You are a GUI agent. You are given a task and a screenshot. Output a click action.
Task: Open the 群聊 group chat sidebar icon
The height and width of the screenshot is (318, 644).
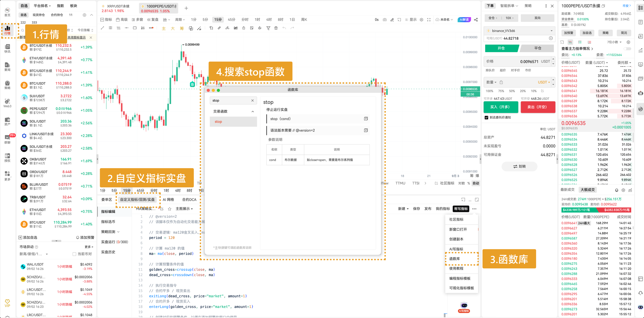7,139
